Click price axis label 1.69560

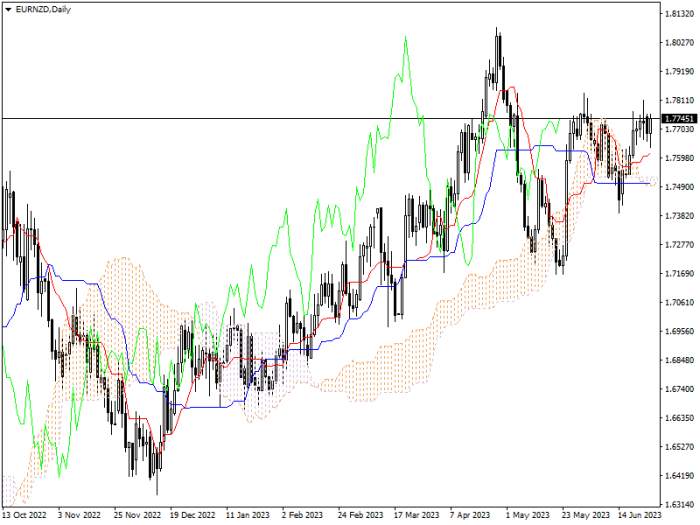click(x=679, y=331)
